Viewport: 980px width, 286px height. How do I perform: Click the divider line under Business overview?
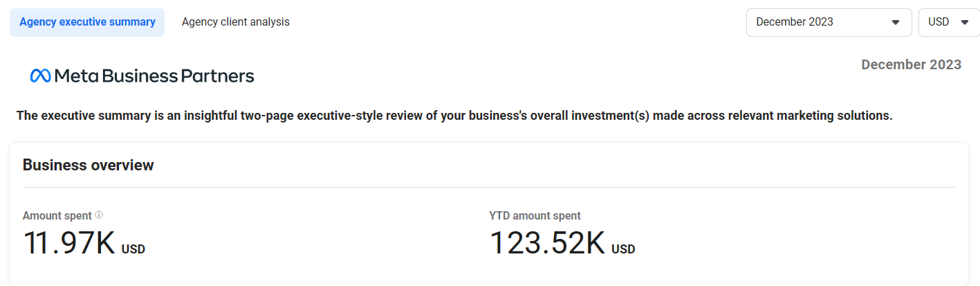point(489,187)
